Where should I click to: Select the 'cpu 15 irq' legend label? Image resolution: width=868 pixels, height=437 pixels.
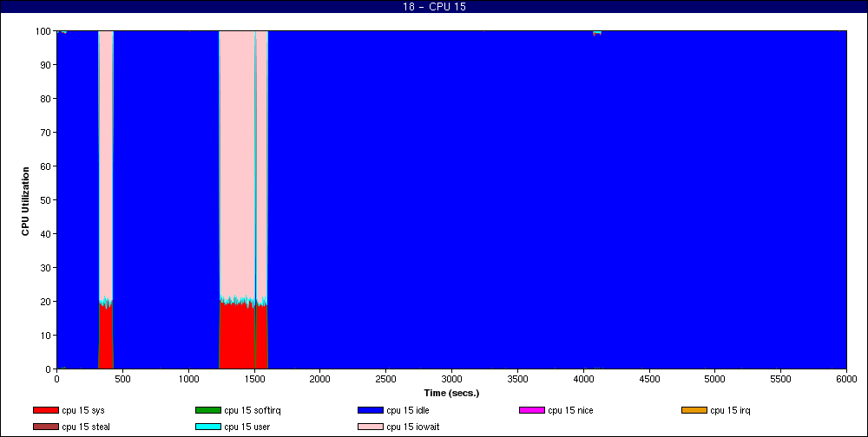(730, 410)
